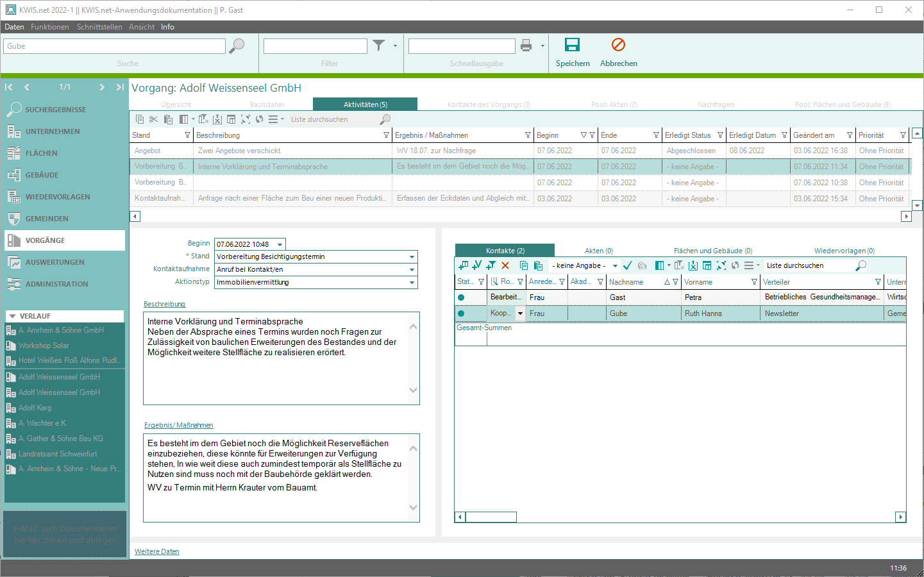The width and height of the screenshot is (924, 577).
Task: Open the Schnittstellen menu
Action: [99, 27]
